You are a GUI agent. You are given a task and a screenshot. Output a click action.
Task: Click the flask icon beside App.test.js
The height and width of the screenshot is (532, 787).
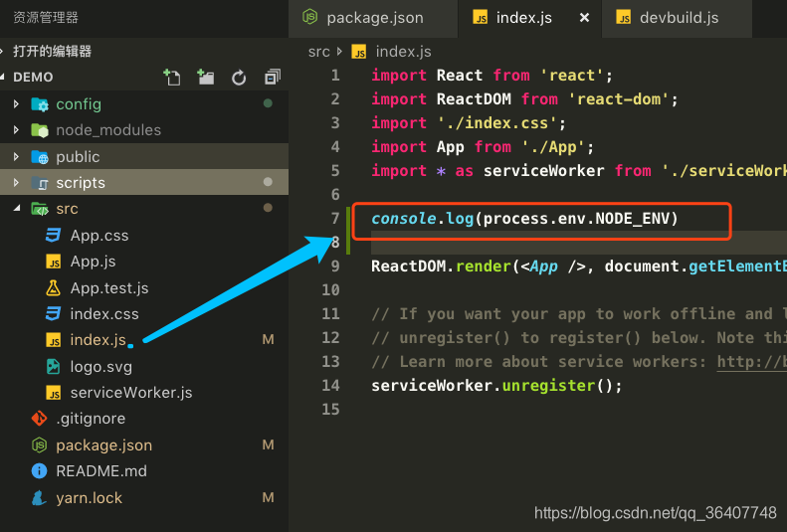point(53,287)
